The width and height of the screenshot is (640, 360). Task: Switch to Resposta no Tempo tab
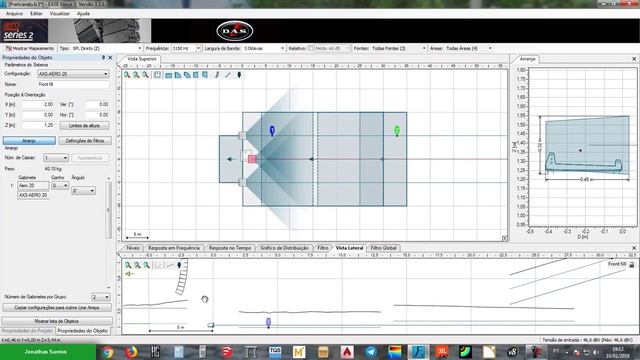[230, 248]
